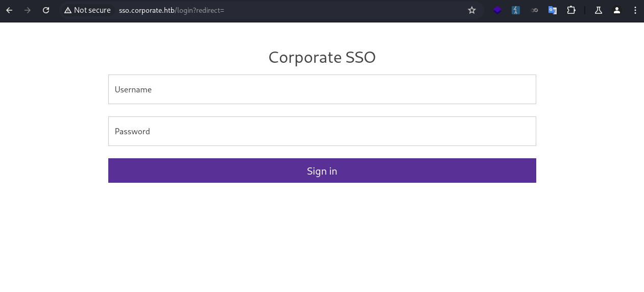Focus the Username input field
644x292 pixels.
point(322,89)
